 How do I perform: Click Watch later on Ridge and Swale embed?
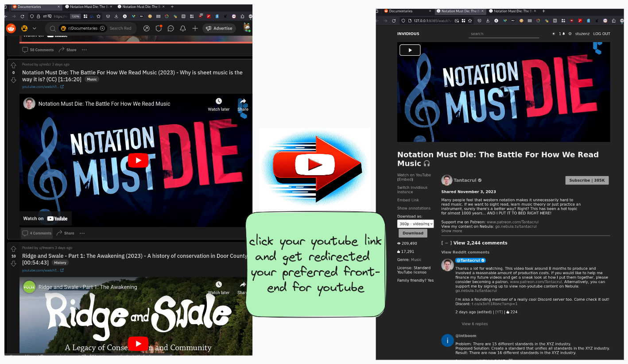click(219, 287)
